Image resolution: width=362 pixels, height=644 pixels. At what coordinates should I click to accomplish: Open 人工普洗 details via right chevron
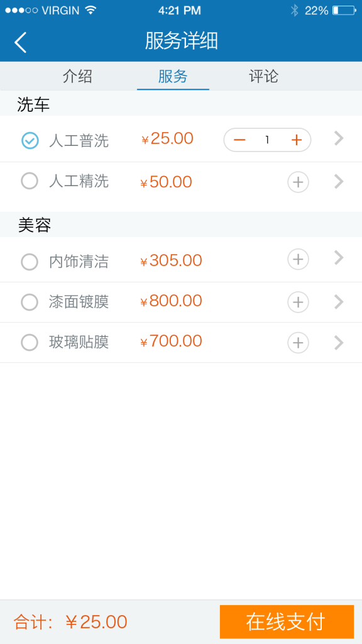tap(339, 138)
